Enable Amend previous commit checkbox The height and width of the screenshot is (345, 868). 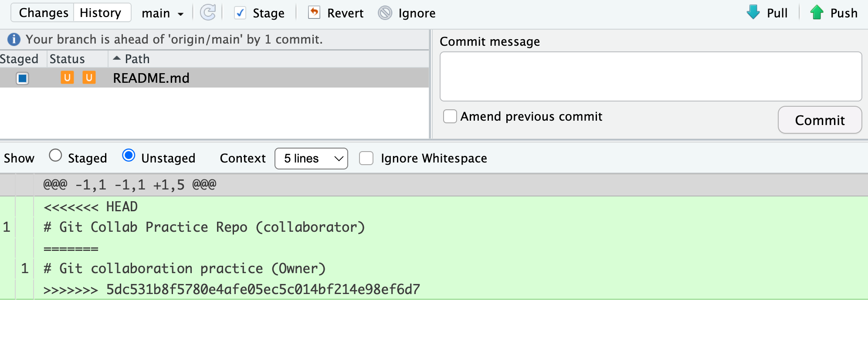coord(450,116)
